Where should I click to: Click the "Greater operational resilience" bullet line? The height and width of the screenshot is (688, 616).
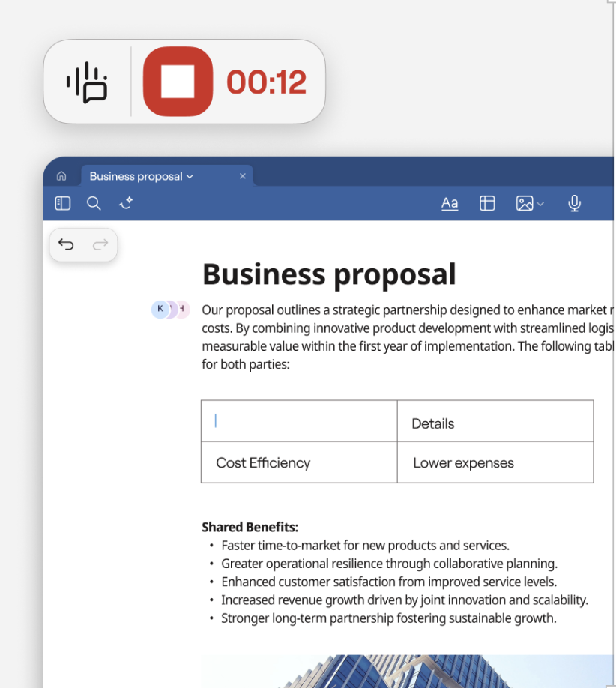(x=389, y=564)
